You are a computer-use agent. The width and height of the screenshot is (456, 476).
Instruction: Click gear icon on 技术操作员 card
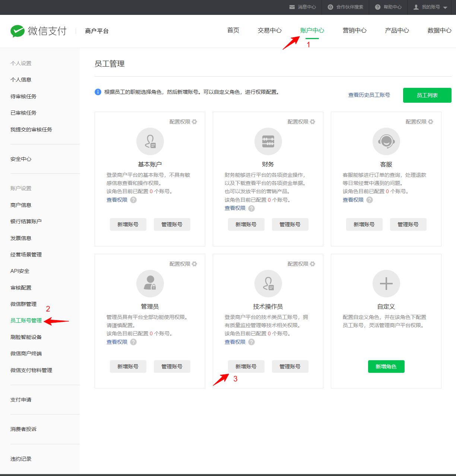tap(313, 264)
